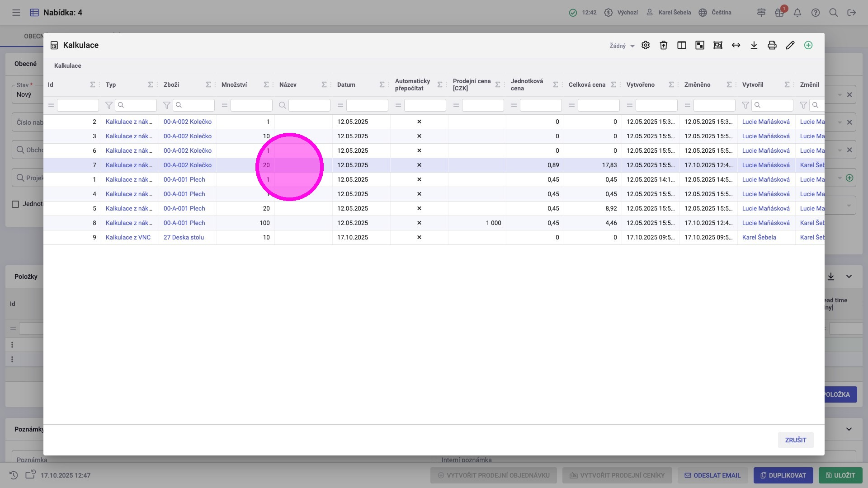Click the green add calculation plus icon

(x=808, y=45)
